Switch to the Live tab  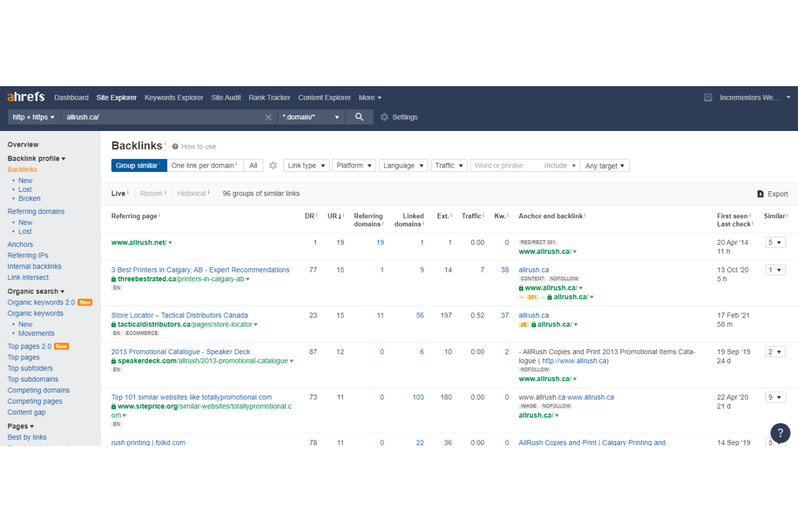click(118, 194)
